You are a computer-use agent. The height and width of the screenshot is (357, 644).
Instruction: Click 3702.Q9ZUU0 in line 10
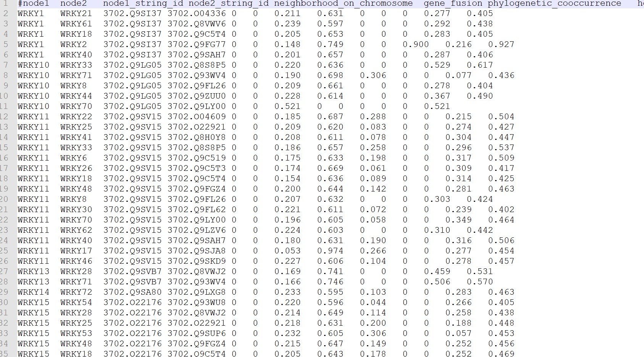(197, 96)
